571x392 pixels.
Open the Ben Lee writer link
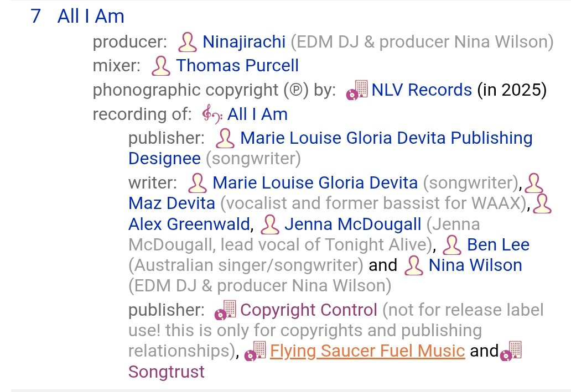tap(498, 244)
